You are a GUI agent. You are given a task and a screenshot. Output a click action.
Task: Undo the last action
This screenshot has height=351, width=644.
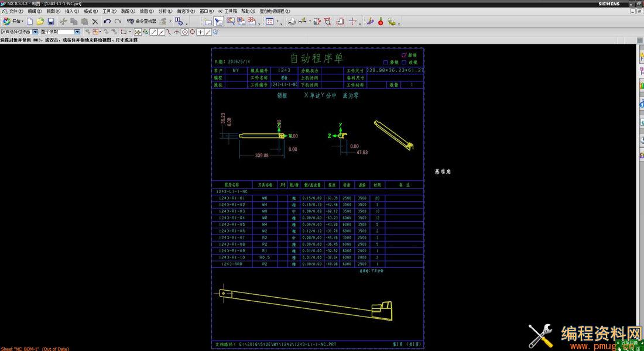tap(107, 21)
